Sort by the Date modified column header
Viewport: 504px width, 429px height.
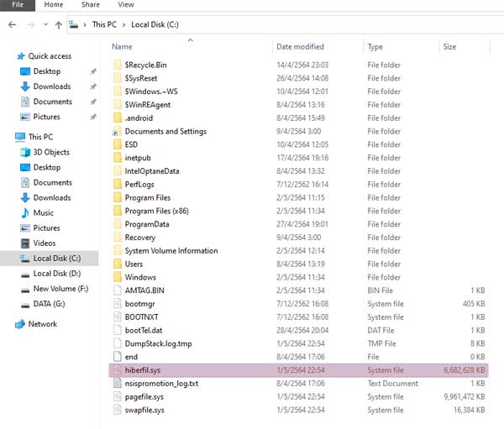click(x=300, y=47)
